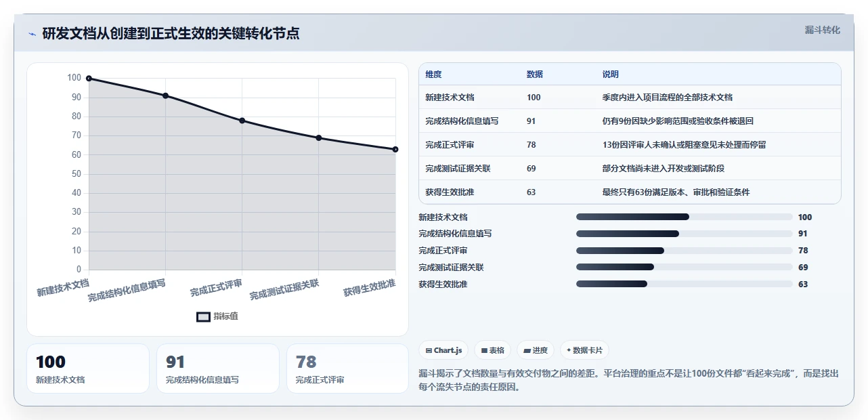Click 获得生效批准 in the table's 维度 column
The height and width of the screenshot is (420, 868).
pos(450,192)
